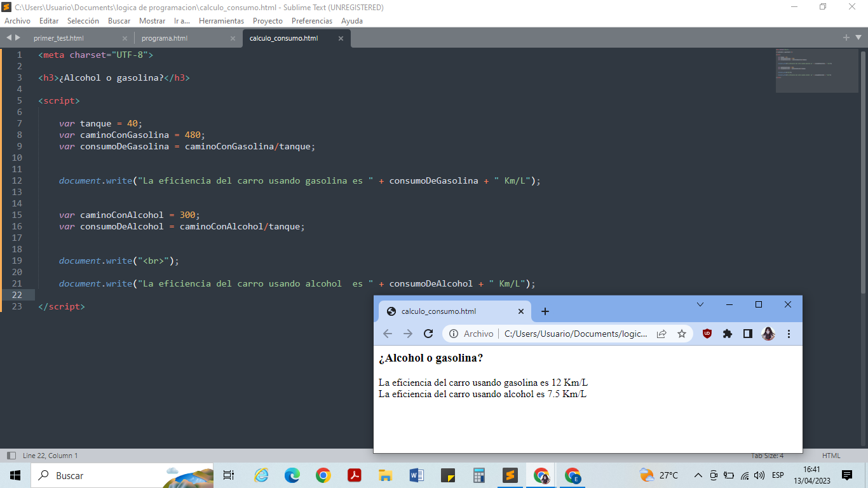Screen dimensions: 868x488
Task: Close the primer_test.html tab in Sublime
Action: (x=125, y=38)
